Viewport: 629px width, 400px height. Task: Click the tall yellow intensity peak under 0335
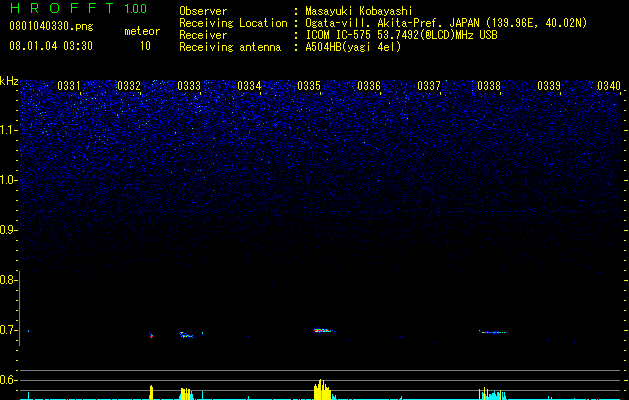[x=322, y=389]
